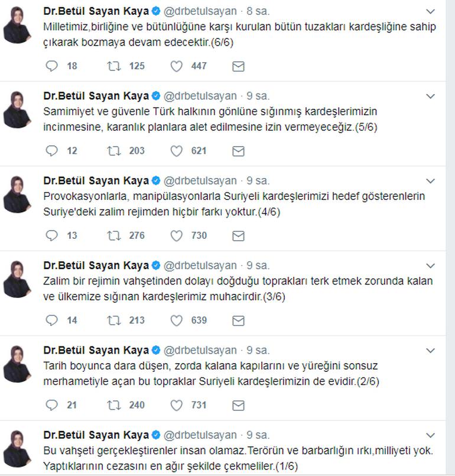Retweet the (6/6) tweet with 125 retweets

[114, 66]
